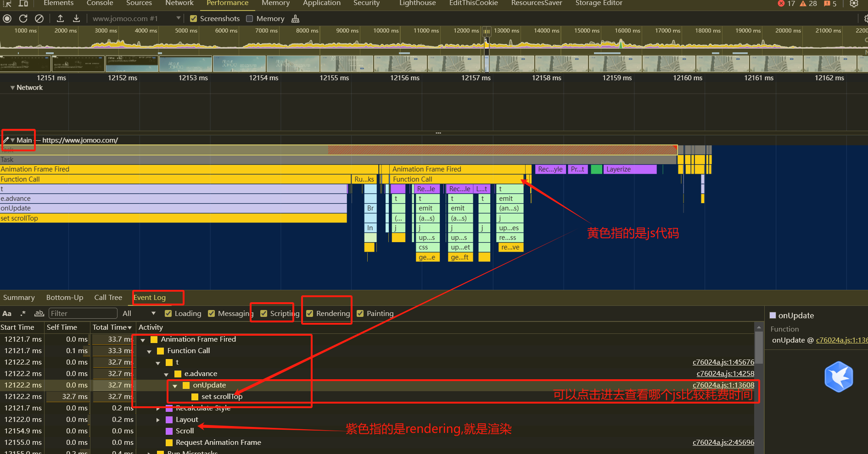Toggle the Screenshots checkbox

(193, 18)
